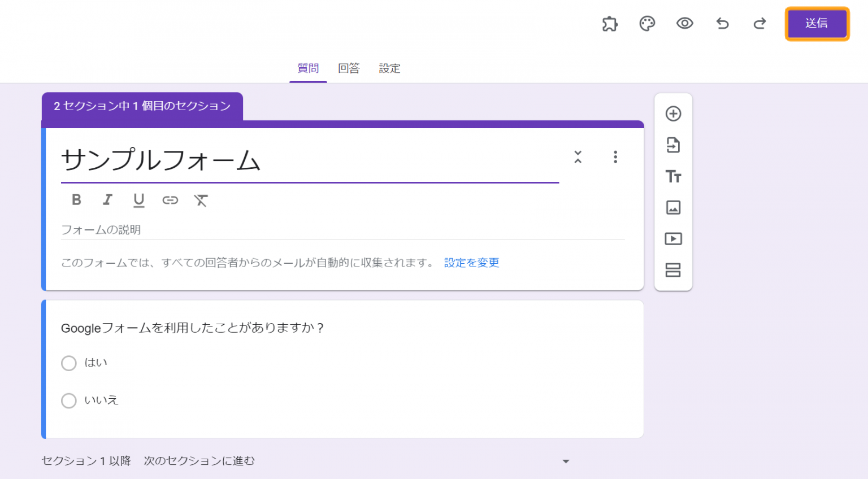
Task: Import questions using the sidebar icon
Action: [673, 145]
